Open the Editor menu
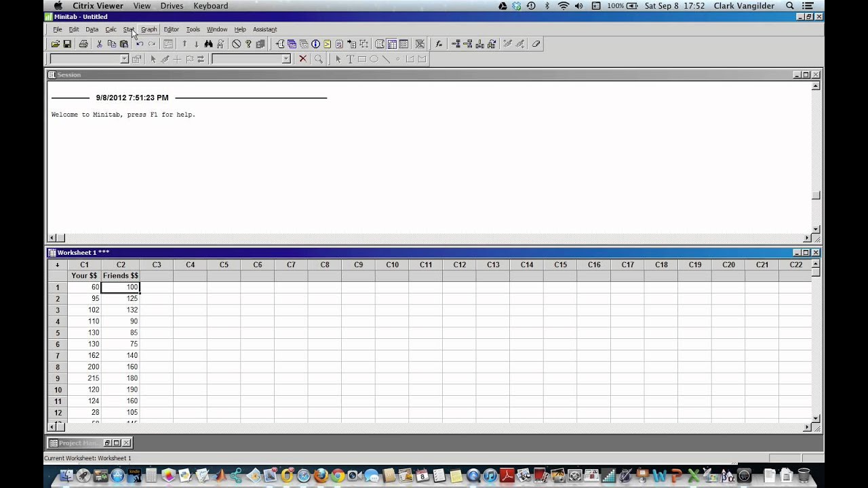The width and height of the screenshot is (868, 488). 171,29
